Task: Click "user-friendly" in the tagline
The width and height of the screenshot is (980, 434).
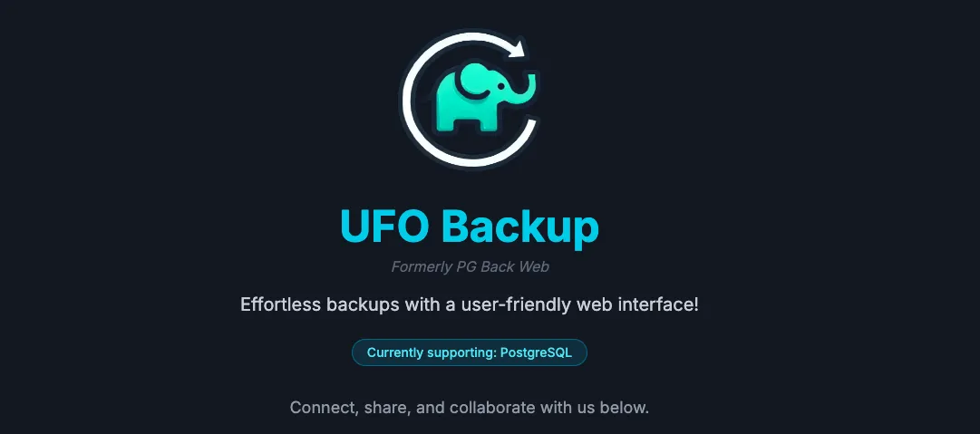Action: click(509, 305)
